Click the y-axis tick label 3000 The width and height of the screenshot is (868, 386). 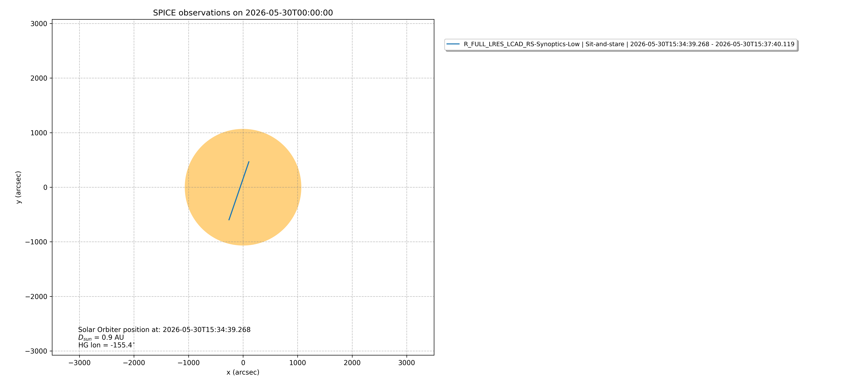pos(39,24)
